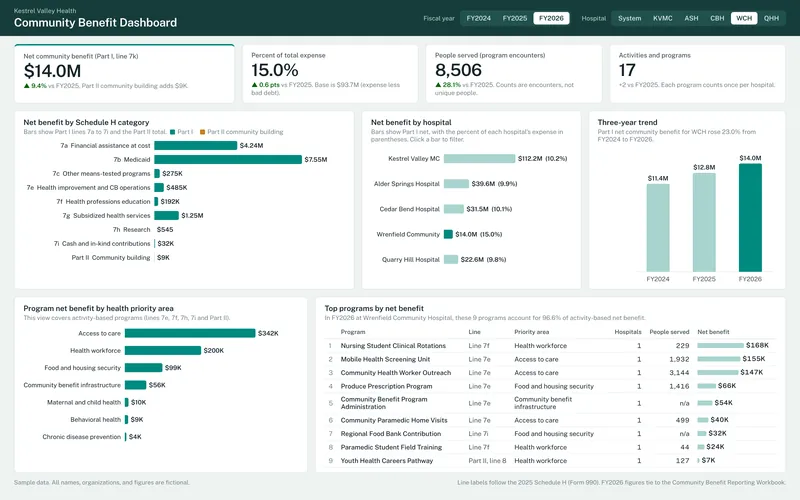Click the Wrenfield Community bar

click(448, 234)
